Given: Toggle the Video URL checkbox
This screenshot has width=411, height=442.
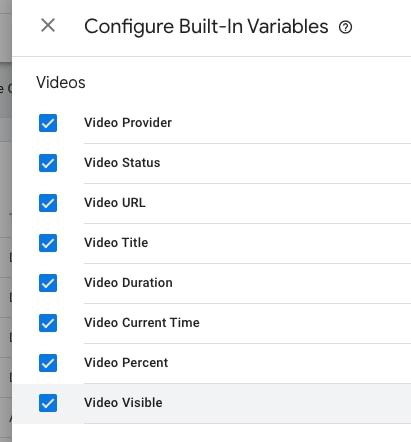Looking at the screenshot, I should click(x=48, y=203).
